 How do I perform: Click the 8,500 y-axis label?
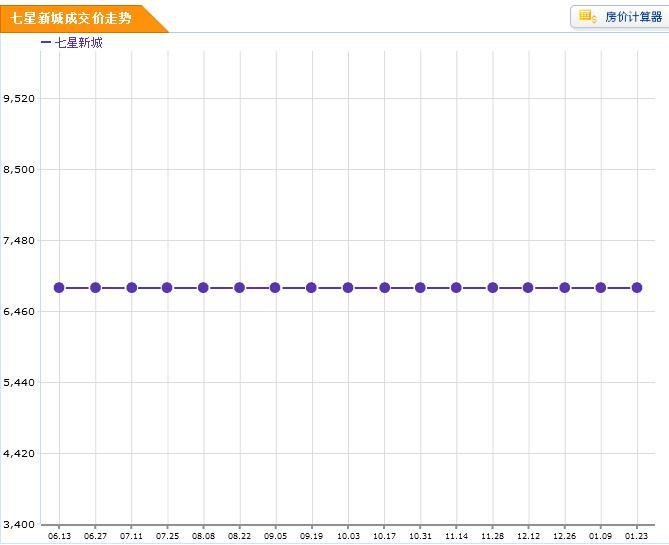[x=19, y=169]
